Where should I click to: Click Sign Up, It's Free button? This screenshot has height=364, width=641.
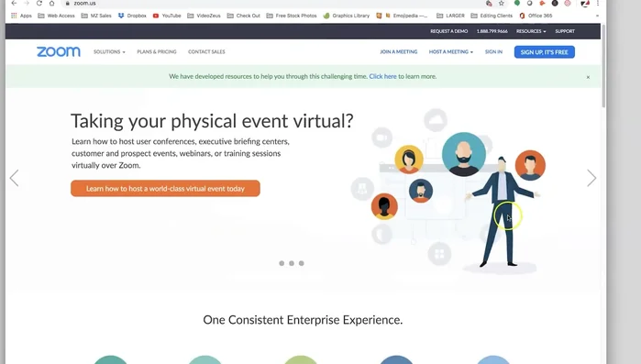tap(545, 52)
